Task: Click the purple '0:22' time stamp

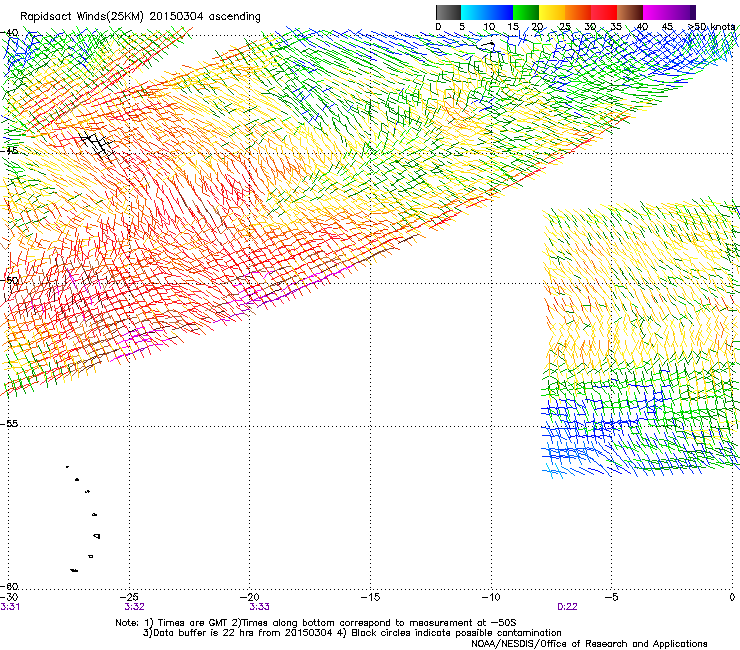Action: [x=567, y=607]
